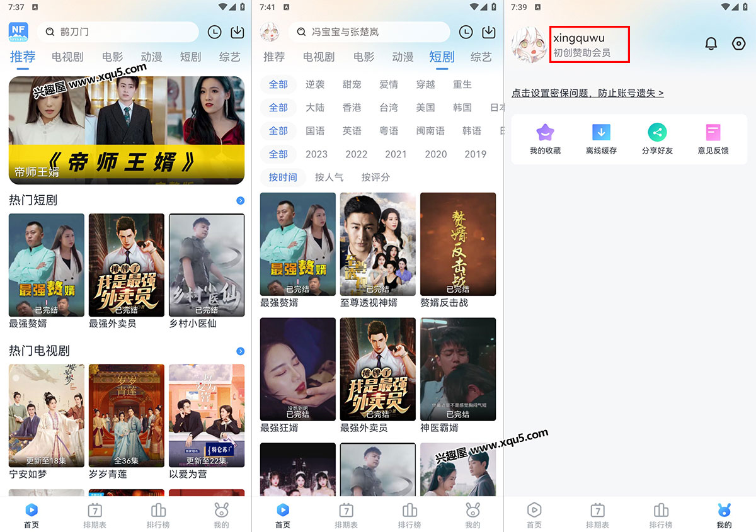This screenshot has width=756, height=532.
Task: Switch to 综艺 tab in middle screen
Action: (481, 57)
